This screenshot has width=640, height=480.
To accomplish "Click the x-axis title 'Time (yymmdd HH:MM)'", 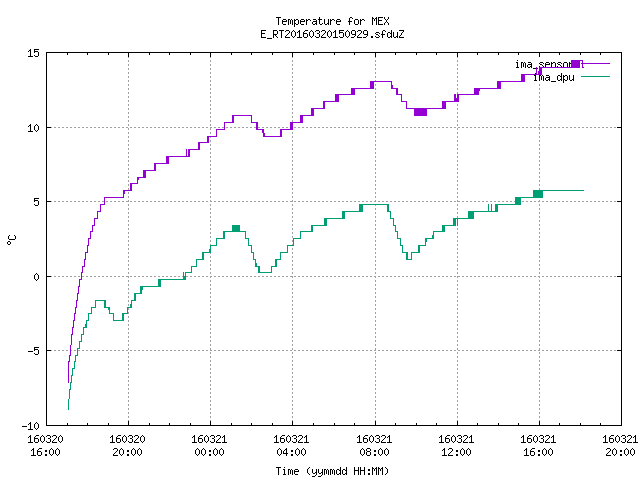I will pyautogui.click(x=332, y=471).
